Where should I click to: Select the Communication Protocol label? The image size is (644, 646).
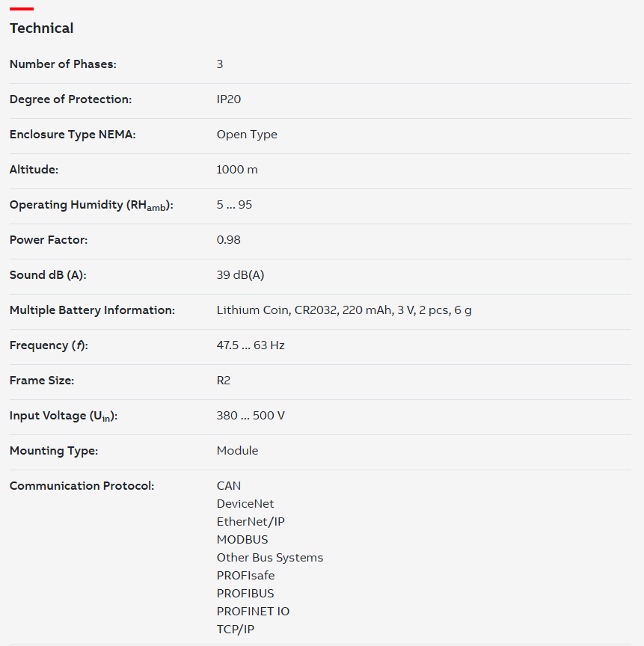(x=82, y=486)
